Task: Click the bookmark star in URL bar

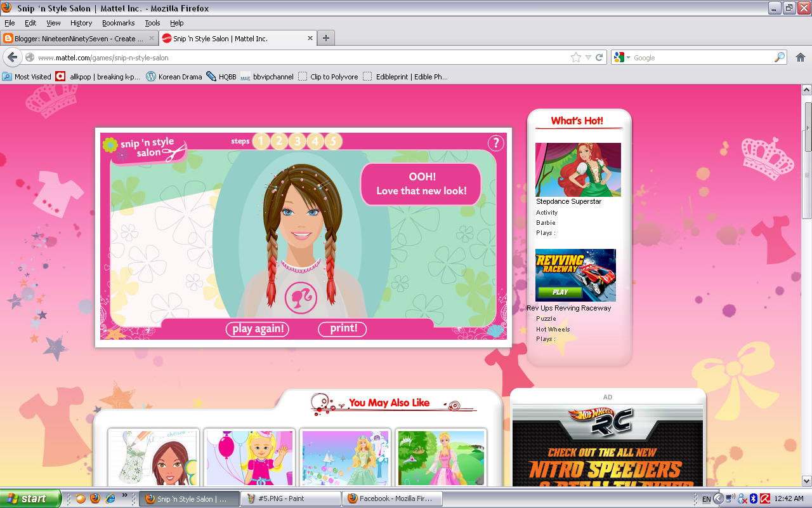Action: pos(576,57)
